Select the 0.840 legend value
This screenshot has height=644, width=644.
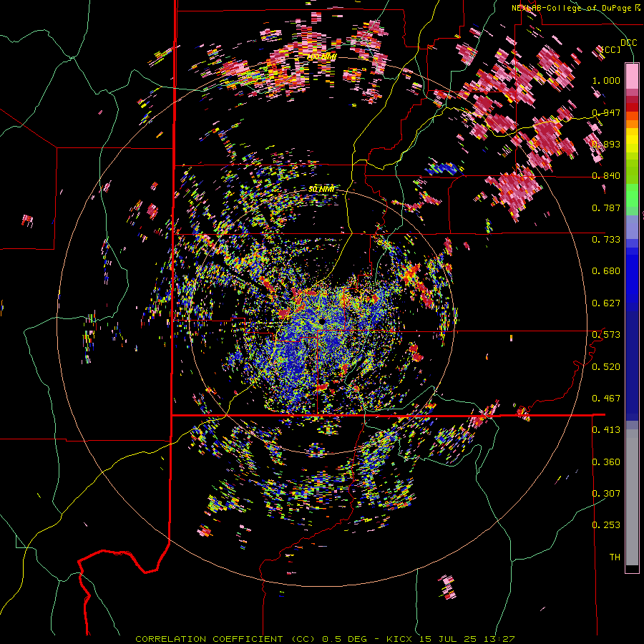pyautogui.click(x=606, y=176)
